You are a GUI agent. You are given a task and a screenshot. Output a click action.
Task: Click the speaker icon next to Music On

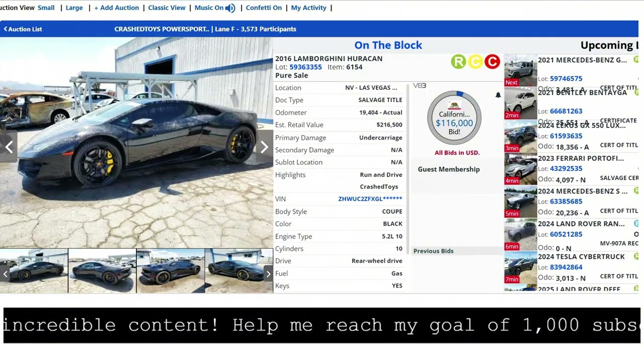click(x=230, y=8)
